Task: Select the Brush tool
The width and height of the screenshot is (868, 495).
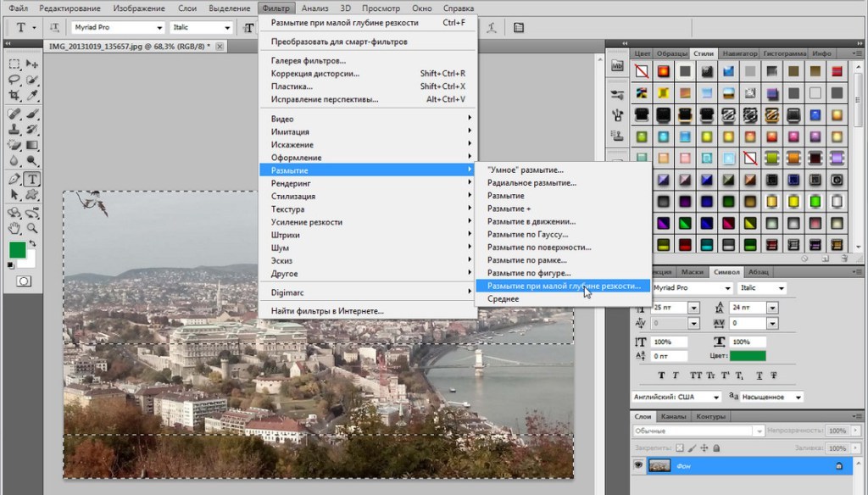Action: tap(32, 114)
